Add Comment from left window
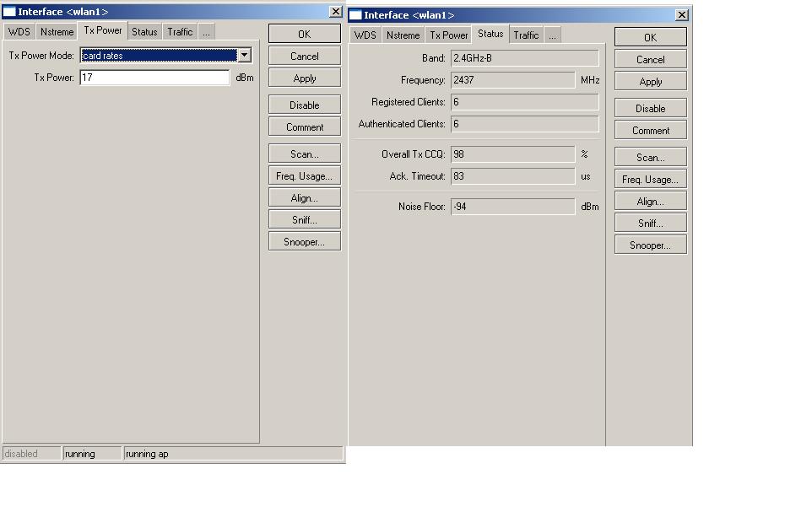Screen dimensions: 812x528 [305, 127]
